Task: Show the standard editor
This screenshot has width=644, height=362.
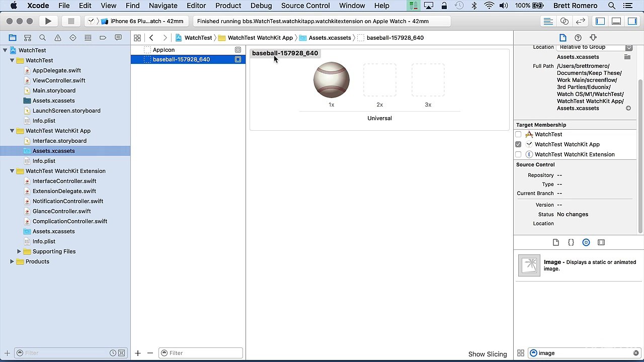Action: pyautogui.click(x=548, y=21)
